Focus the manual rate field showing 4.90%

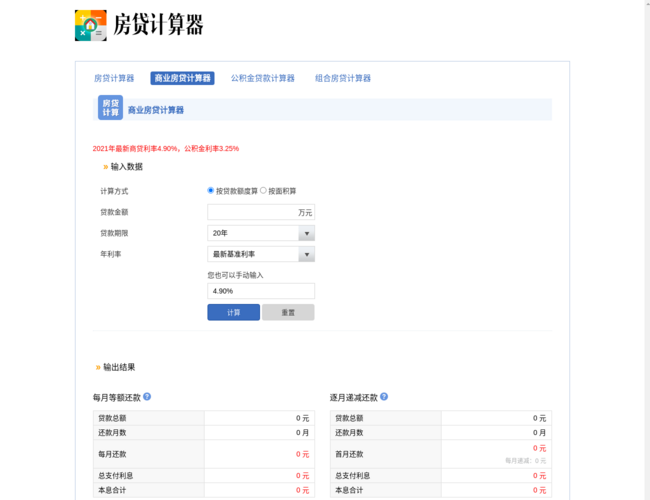[261, 291]
